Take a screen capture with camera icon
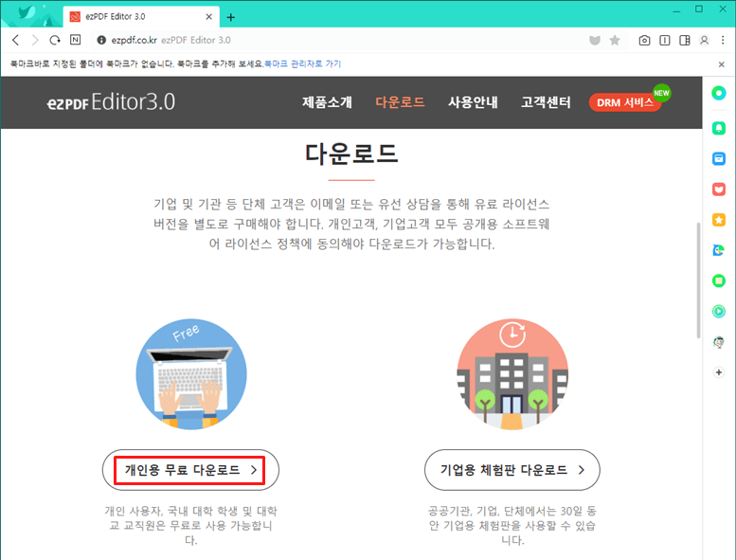The height and width of the screenshot is (560, 736). (x=644, y=41)
